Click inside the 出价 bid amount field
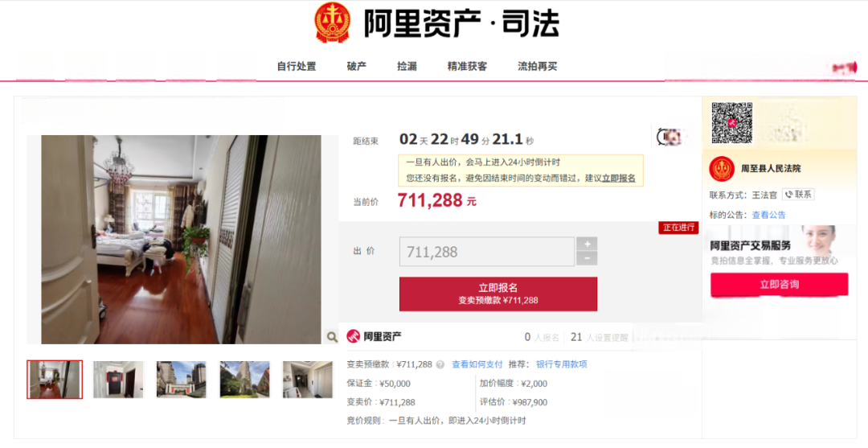 click(x=487, y=252)
